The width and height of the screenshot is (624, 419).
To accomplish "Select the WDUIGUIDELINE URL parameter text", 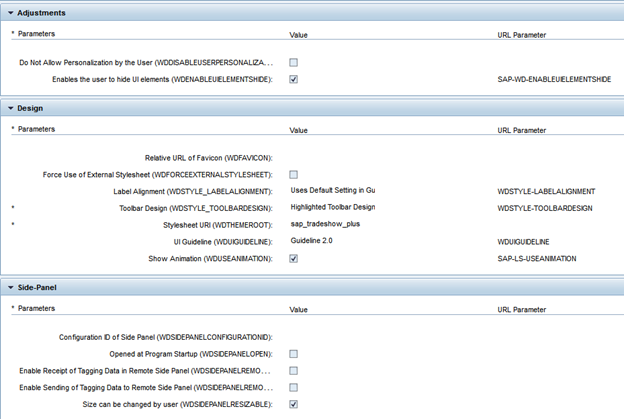I will (x=523, y=242).
